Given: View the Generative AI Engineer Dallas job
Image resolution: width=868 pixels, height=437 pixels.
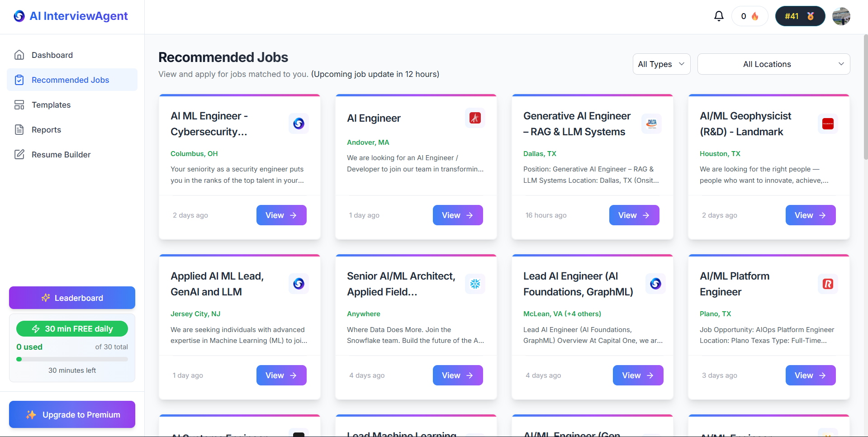Looking at the screenshot, I should [634, 215].
